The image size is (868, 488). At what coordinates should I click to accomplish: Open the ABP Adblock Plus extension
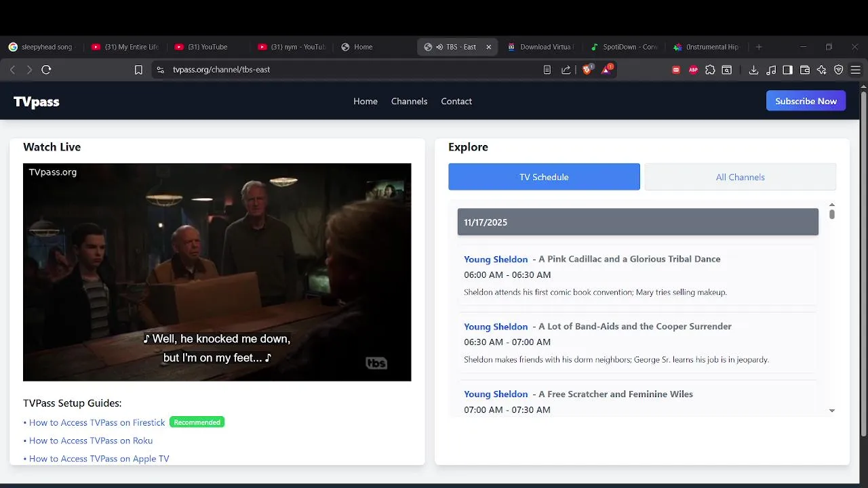click(693, 70)
